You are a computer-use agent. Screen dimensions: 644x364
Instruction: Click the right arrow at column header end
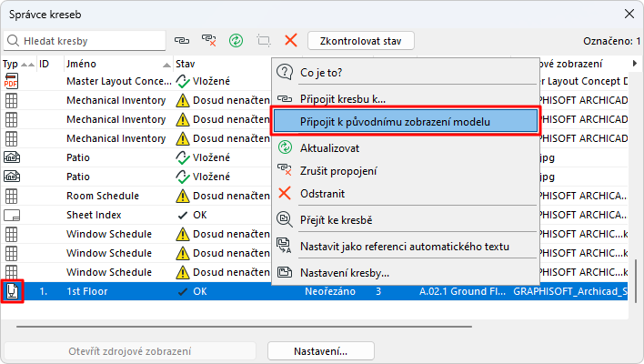click(634, 64)
